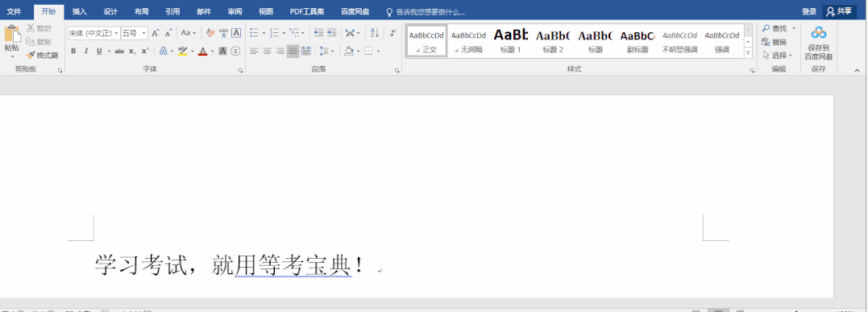Increase paragraph indent

coord(331,33)
